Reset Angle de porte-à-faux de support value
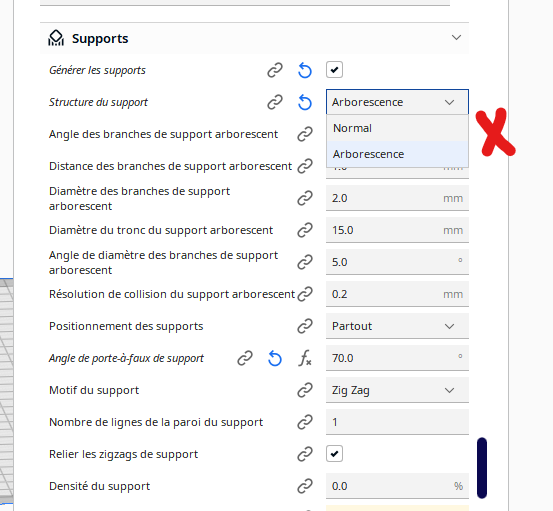 [275, 358]
